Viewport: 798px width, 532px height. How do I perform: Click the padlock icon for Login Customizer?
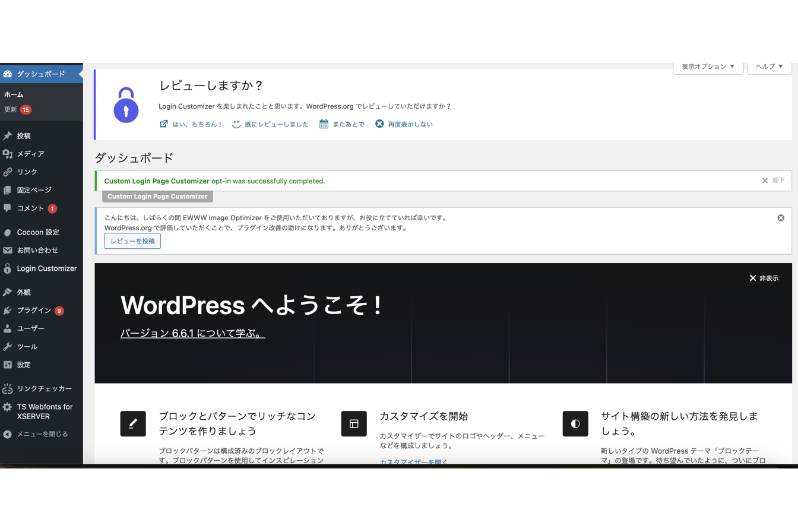tap(8, 268)
